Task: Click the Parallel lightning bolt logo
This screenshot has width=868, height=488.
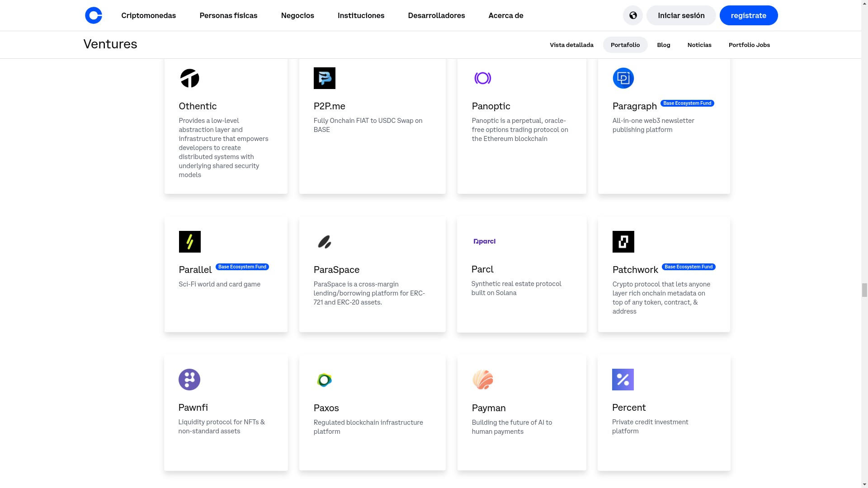Action: click(189, 241)
